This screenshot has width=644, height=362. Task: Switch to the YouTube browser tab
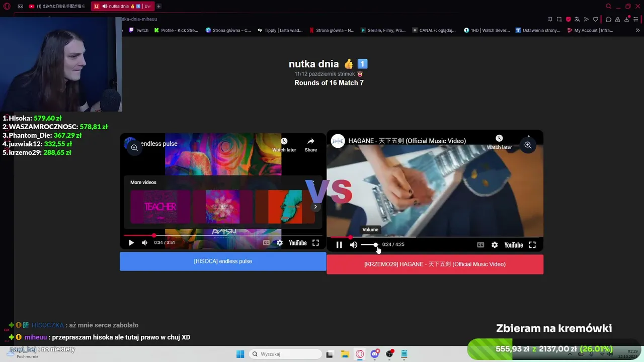coord(58,6)
